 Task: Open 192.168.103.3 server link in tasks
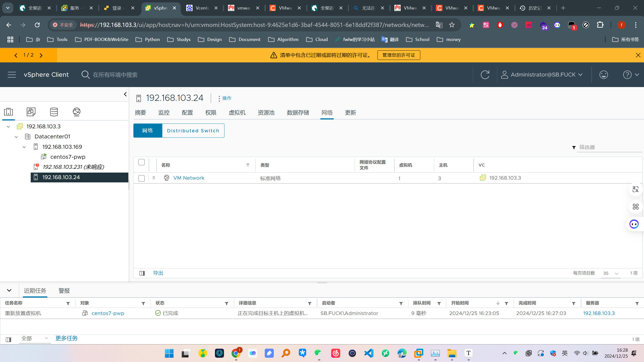[599, 313]
